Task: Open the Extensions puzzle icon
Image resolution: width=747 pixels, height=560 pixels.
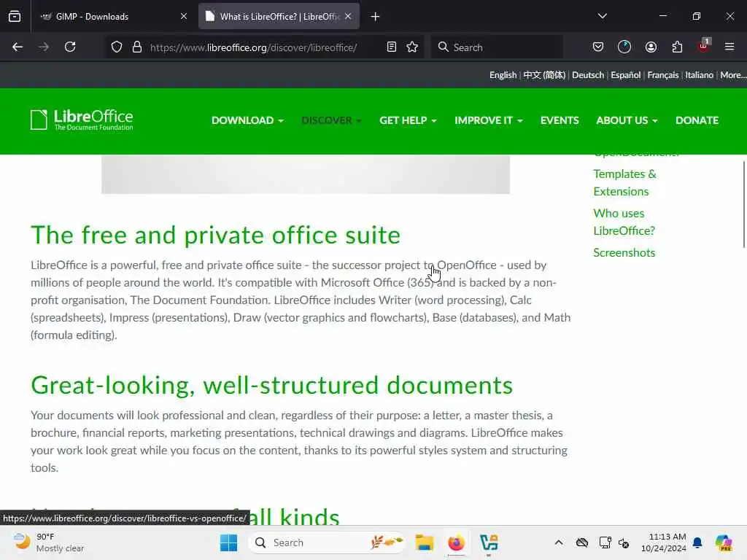Action: pyautogui.click(x=677, y=47)
